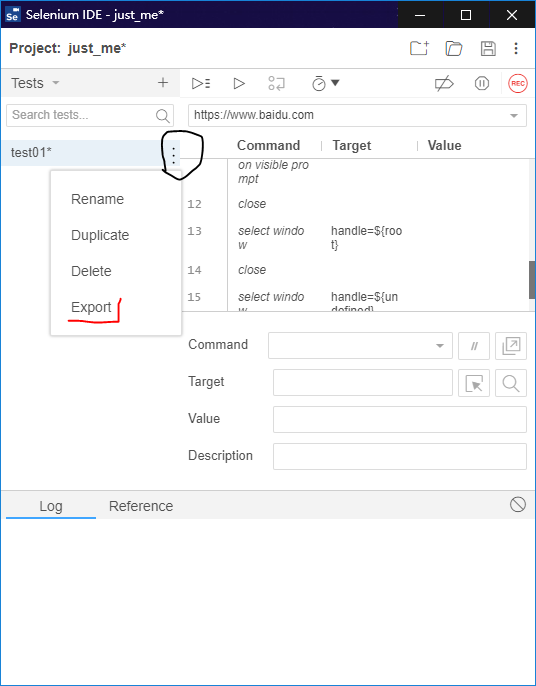Click the handle=${root} target cell
This screenshot has height=686, width=536.
coord(367,238)
